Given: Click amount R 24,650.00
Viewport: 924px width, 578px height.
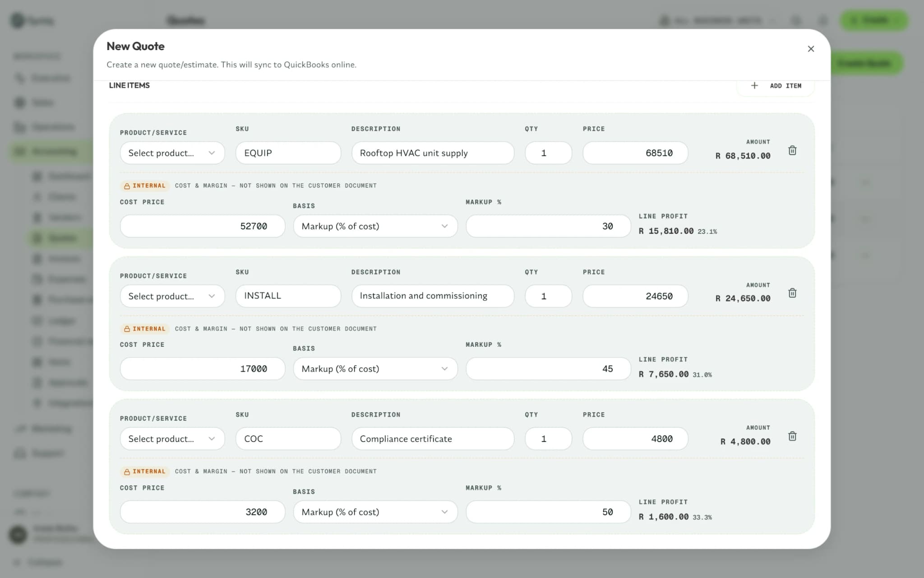Looking at the screenshot, I should click(743, 298).
